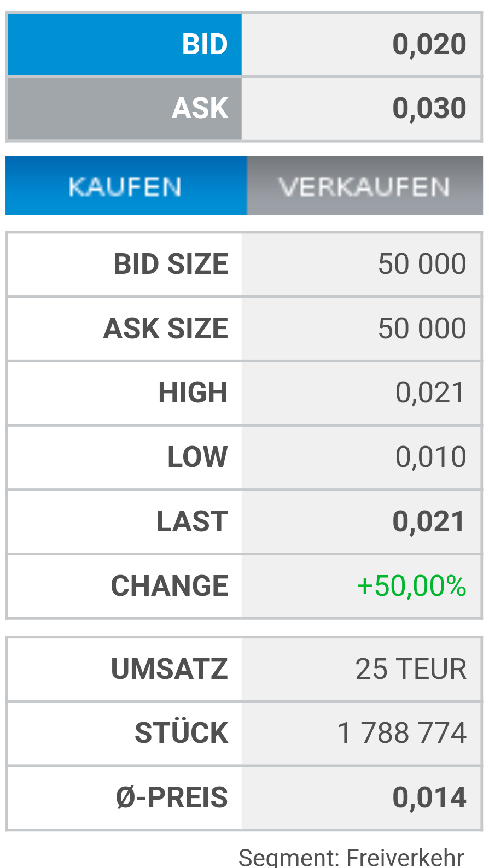
Task: Click the LAST price 0,021
Action: point(429,521)
